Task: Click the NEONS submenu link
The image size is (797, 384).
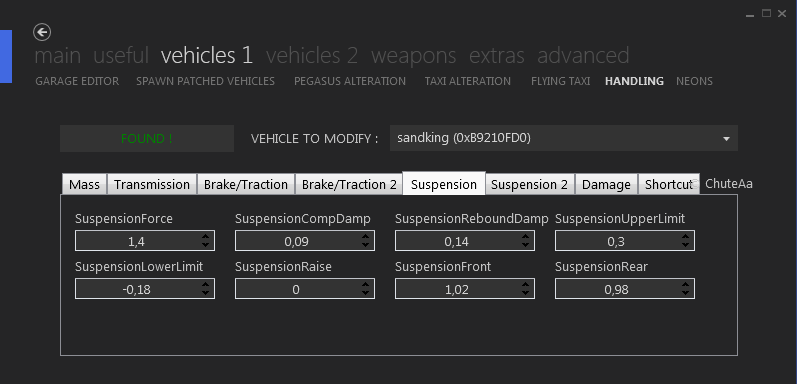Action: (x=694, y=81)
